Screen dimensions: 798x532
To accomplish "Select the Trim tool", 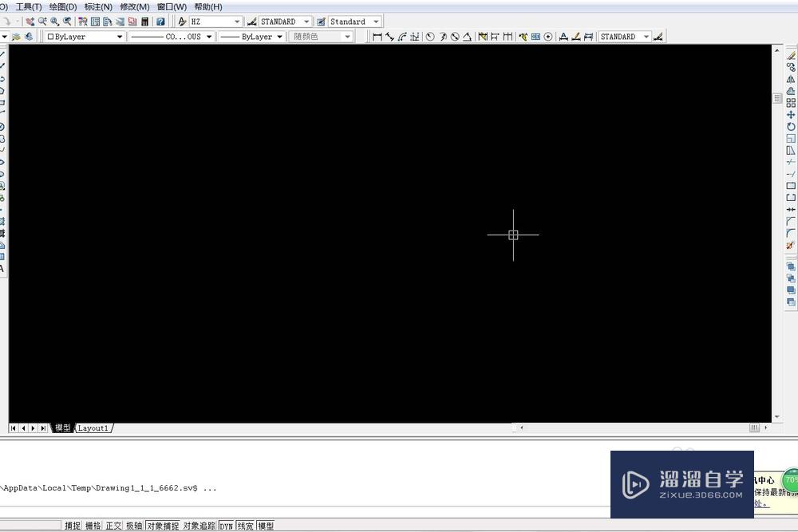I will click(x=791, y=162).
